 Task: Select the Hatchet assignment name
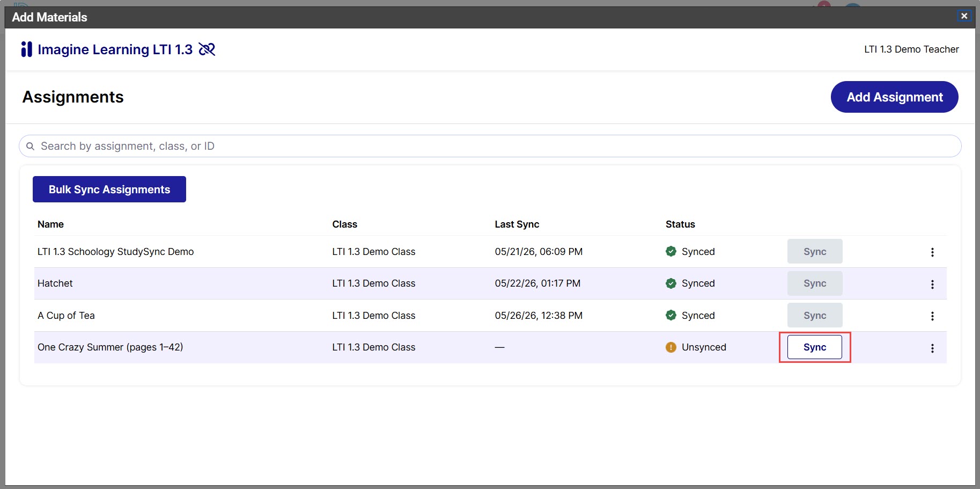point(55,283)
